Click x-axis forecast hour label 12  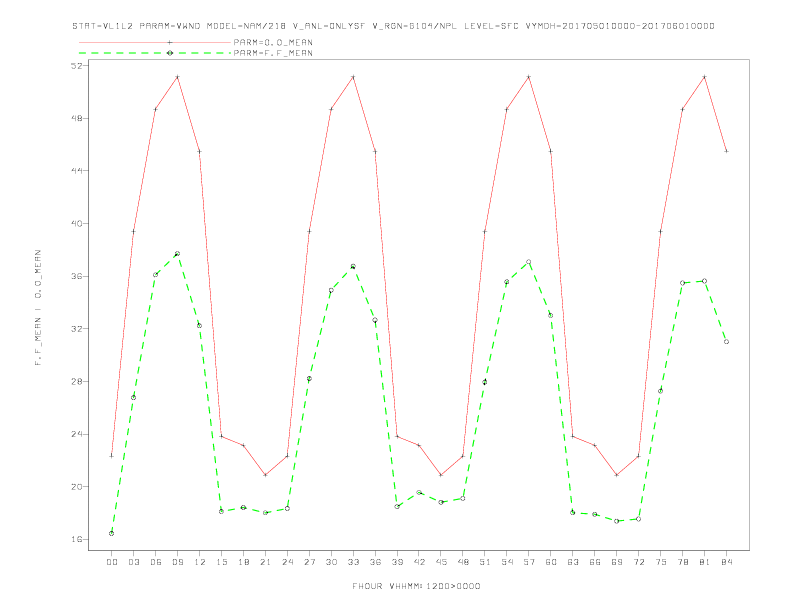(200, 562)
